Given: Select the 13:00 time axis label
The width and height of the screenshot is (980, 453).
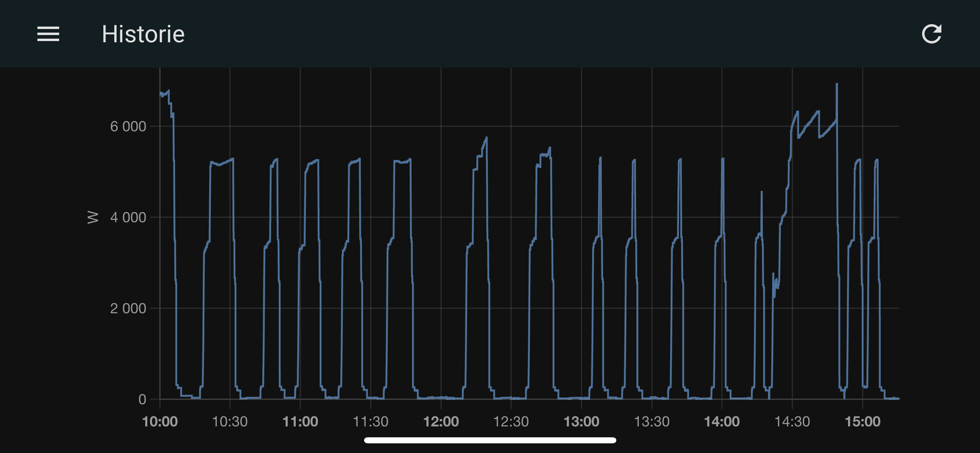Looking at the screenshot, I should coord(581,422).
